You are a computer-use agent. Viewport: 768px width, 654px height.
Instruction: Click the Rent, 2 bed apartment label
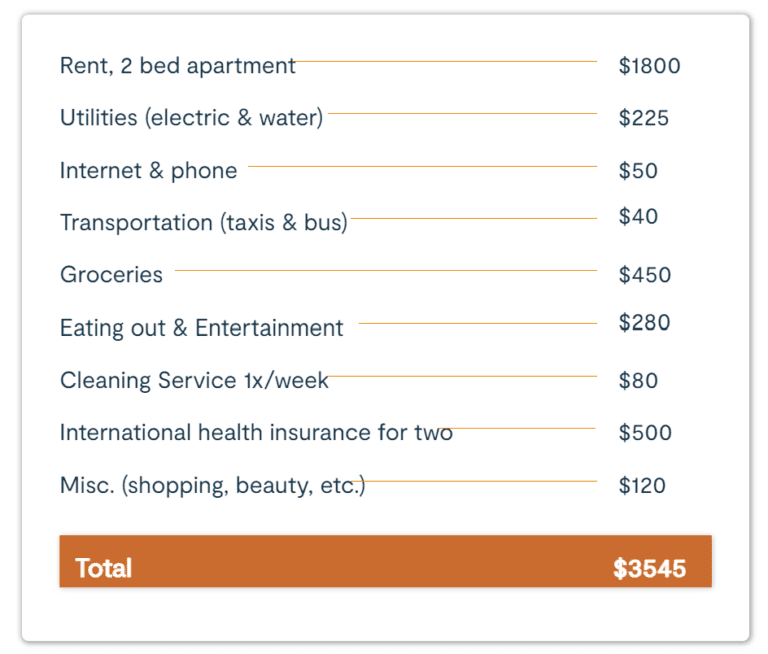(x=177, y=66)
